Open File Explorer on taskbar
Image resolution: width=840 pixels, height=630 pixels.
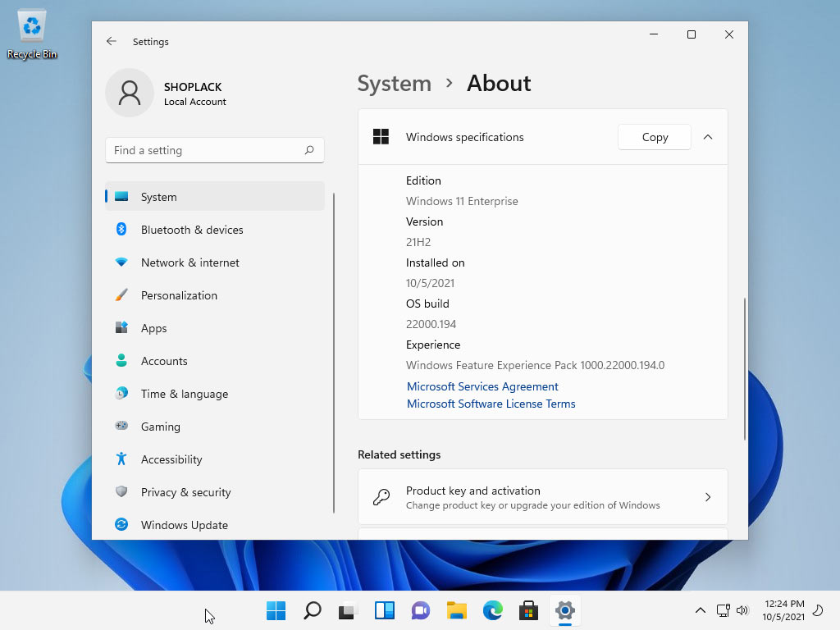pyautogui.click(x=457, y=610)
